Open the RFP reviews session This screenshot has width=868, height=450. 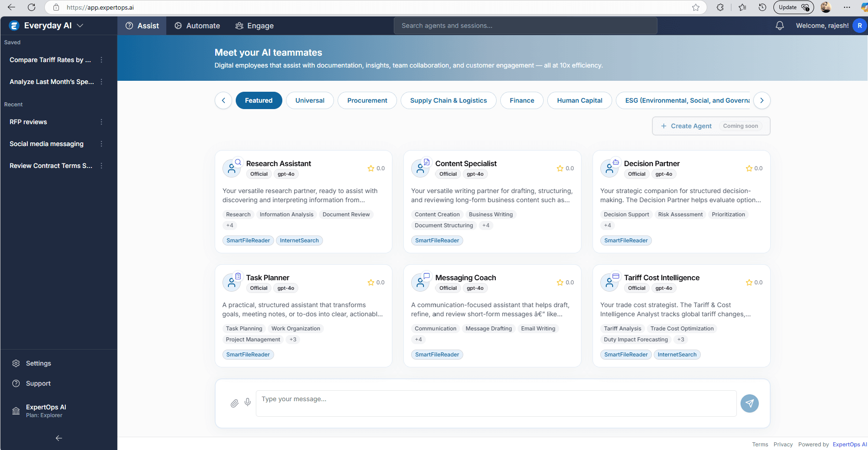click(28, 122)
